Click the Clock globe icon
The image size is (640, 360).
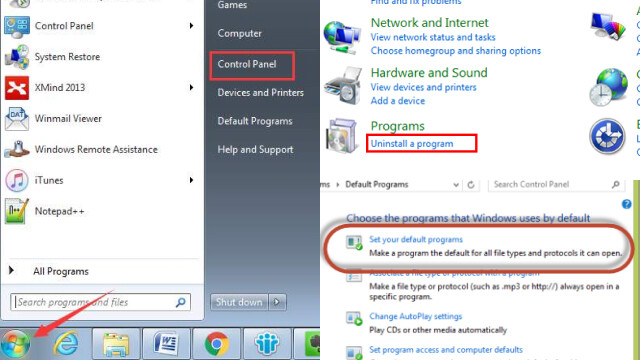(608, 87)
